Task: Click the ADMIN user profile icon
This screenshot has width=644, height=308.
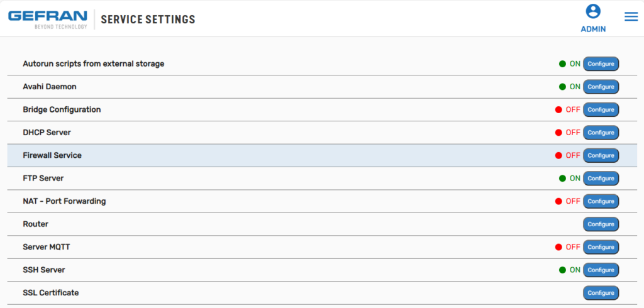Action: tap(593, 11)
